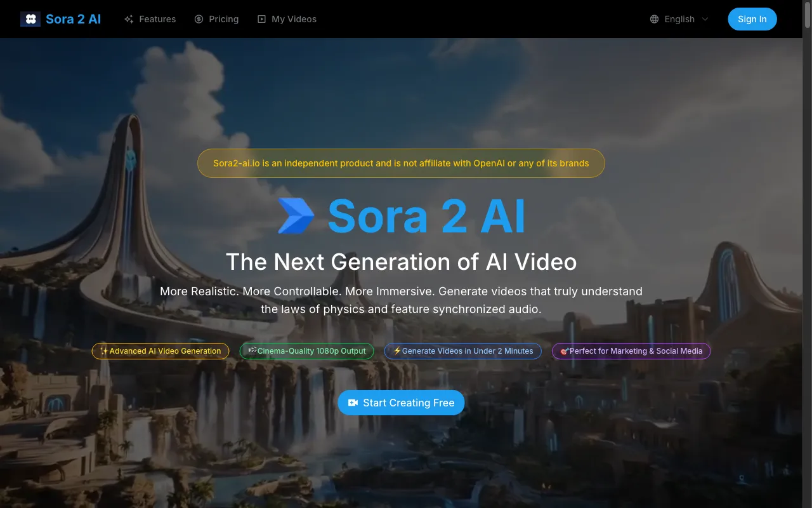Click the blue arrow hero logo
The image size is (812, 508).
[296, 215]
